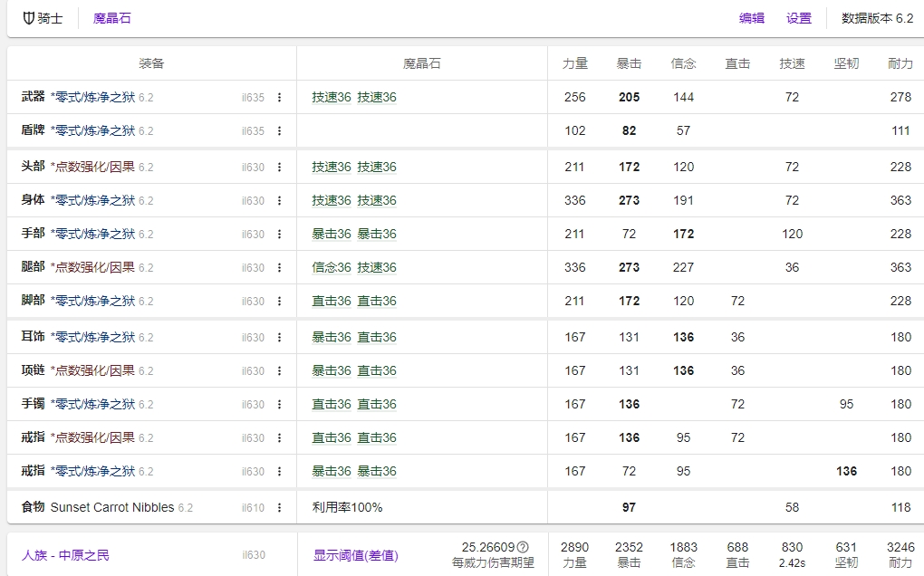Click the help icon beside 25.26609

pos(523,547)
